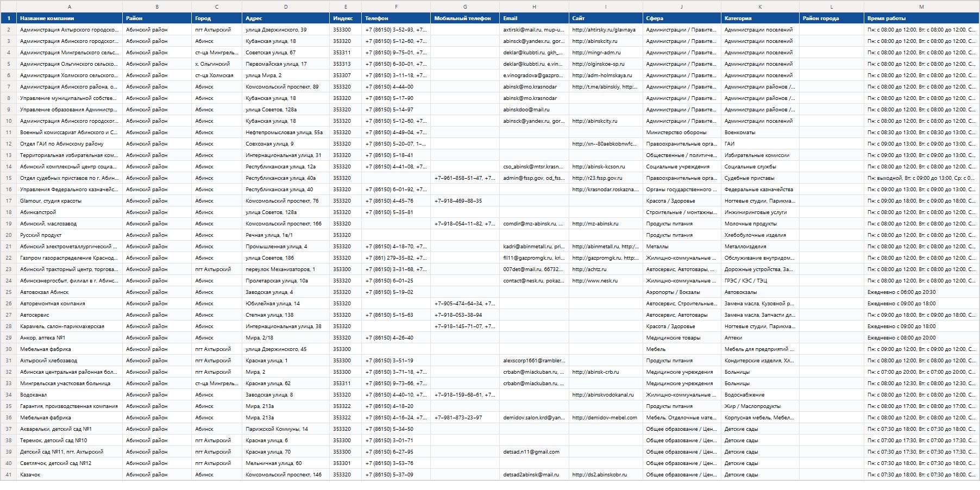Open link 'http://demidov-mebel.com'
The width and height of the screenshot is (980, 490).
click(605, 418)
